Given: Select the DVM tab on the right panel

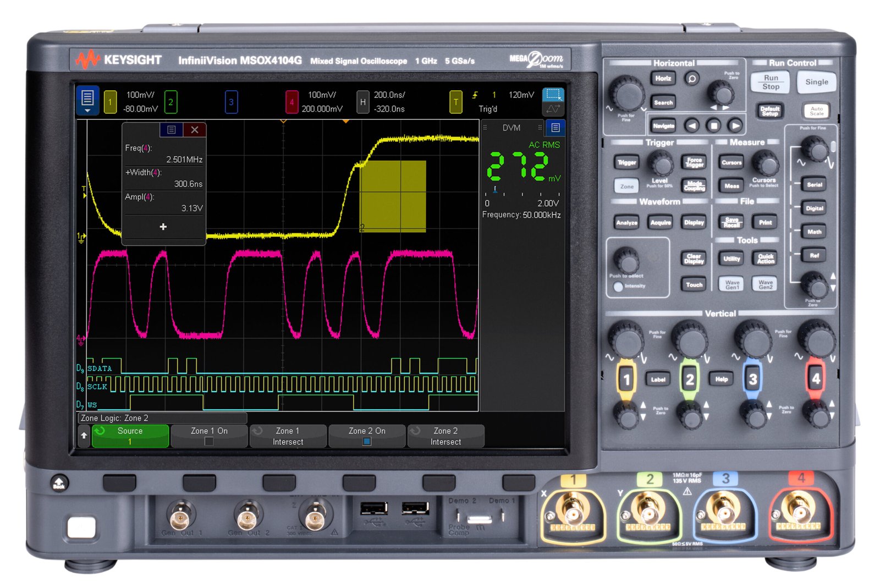Looking at the screenshot, I should (510, 128).
